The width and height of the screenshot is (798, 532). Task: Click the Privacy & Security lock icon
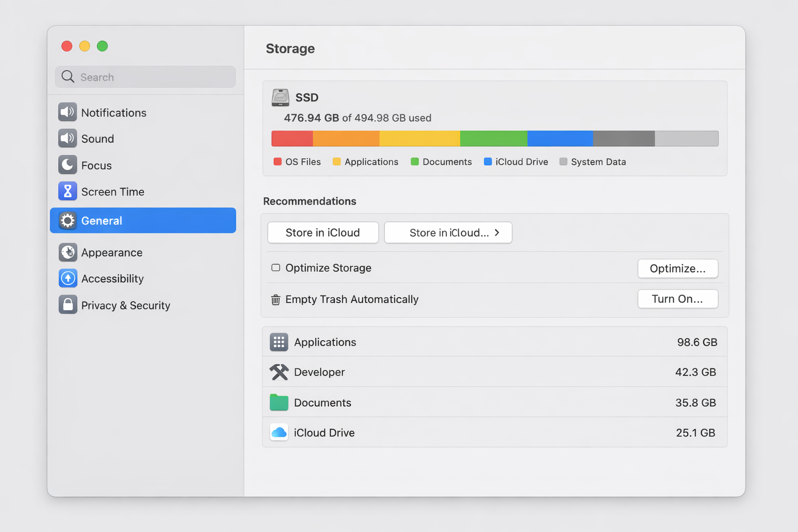tap(68, 304)
